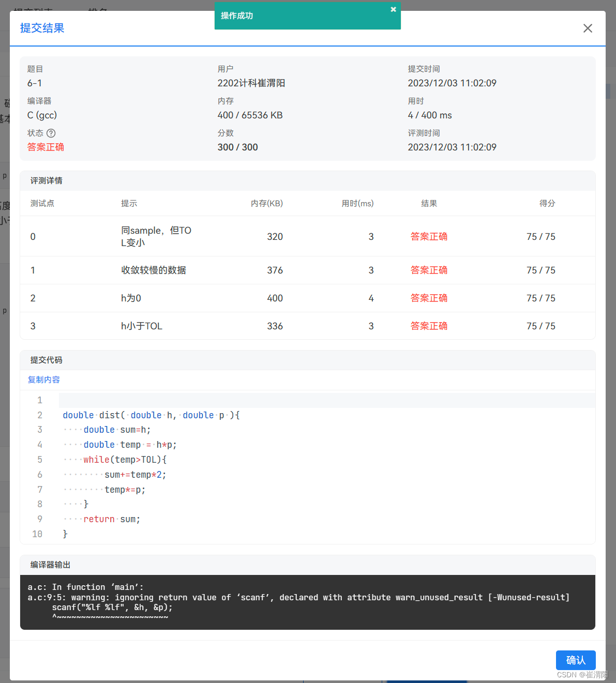The width and height of the screenshot is (616, 683).
Task: Click the 答案正确 status under 状态
Action: [46, 147]
